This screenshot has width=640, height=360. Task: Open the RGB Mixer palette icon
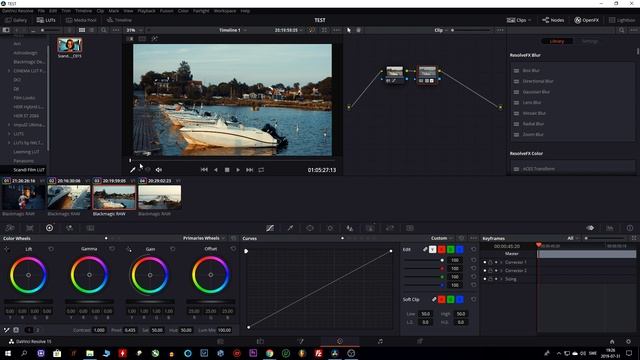[x=69, y=228]
